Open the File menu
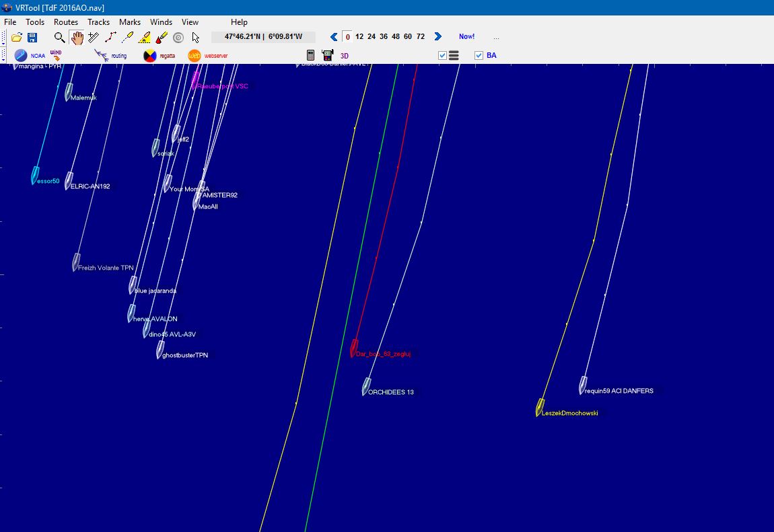This screenshot has height=532, width=774. pos(10,22)
